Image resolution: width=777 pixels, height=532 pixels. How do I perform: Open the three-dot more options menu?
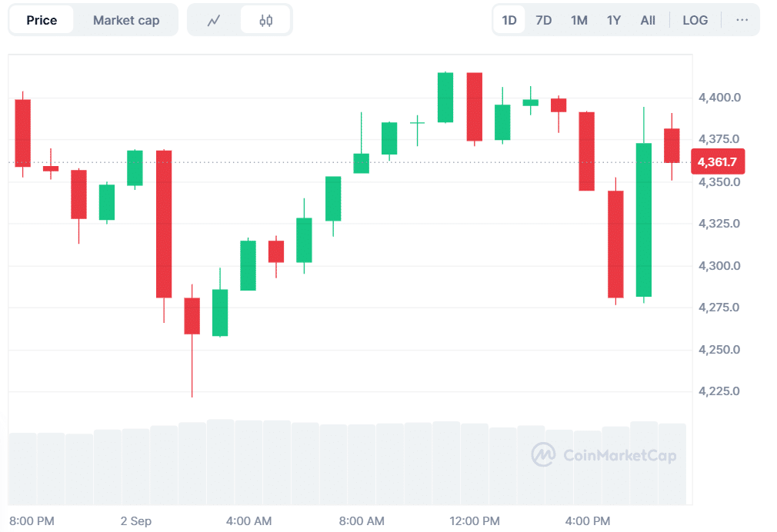[742, 20]
